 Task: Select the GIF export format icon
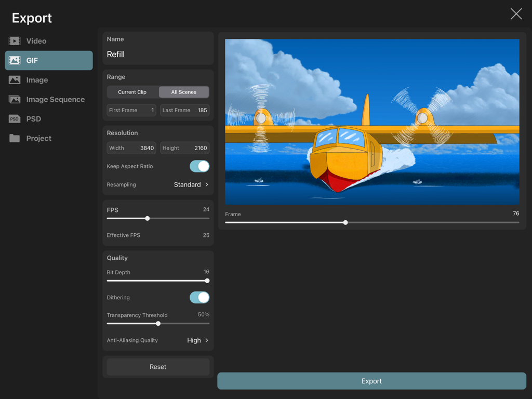point(16,60)
